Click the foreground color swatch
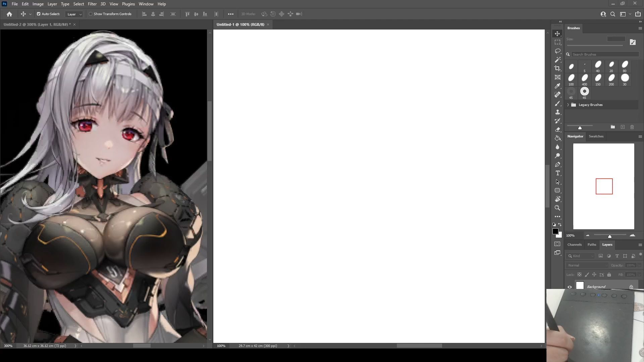 pyautogui.click(x=555, y=231)
